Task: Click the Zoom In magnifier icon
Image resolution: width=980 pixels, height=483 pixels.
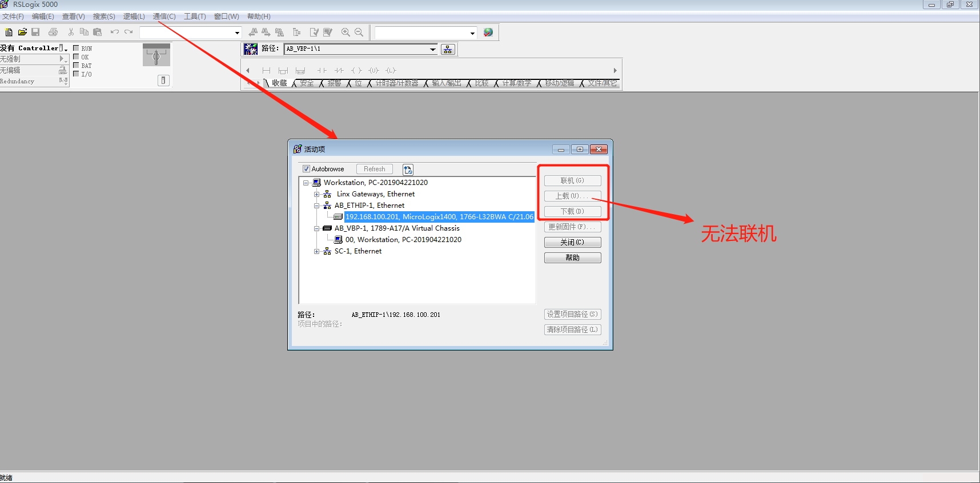Action: 346,33
